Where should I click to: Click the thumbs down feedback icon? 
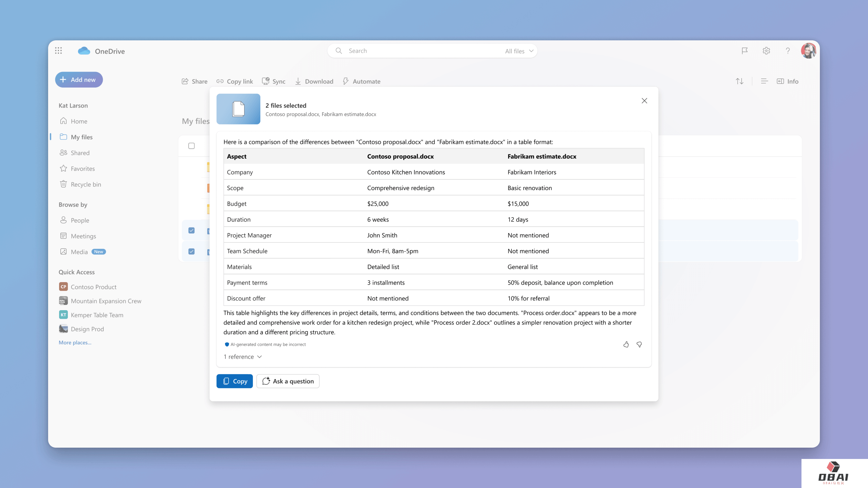coord(639,344)
